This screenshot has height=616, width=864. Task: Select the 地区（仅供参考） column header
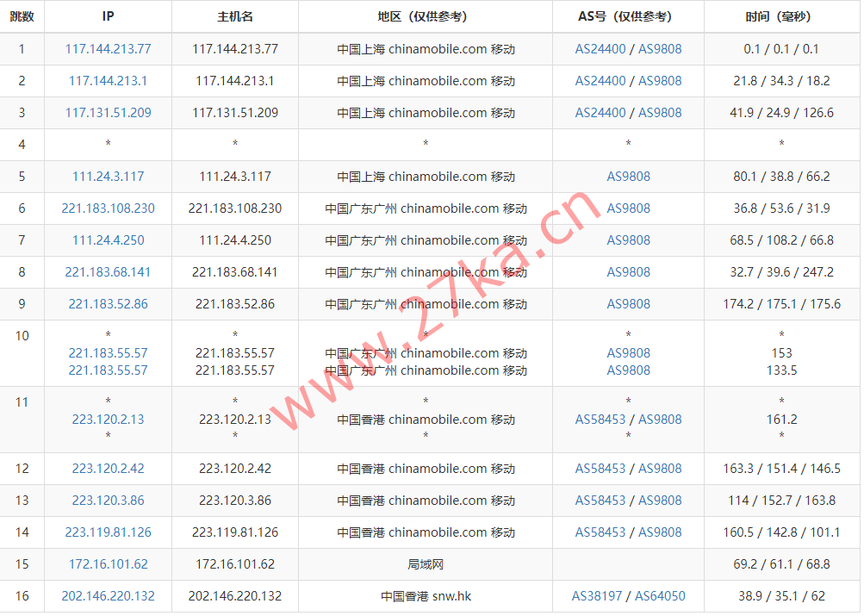point(426,16)
